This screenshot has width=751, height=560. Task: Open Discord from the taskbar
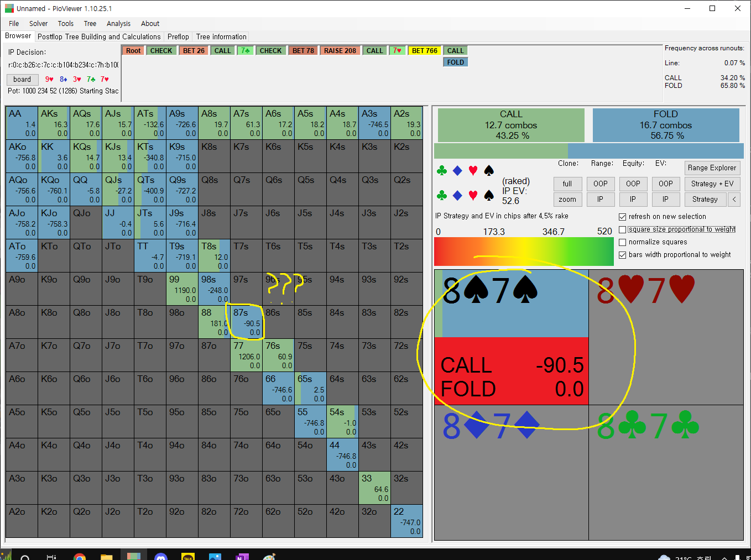[x=161, y=556]
